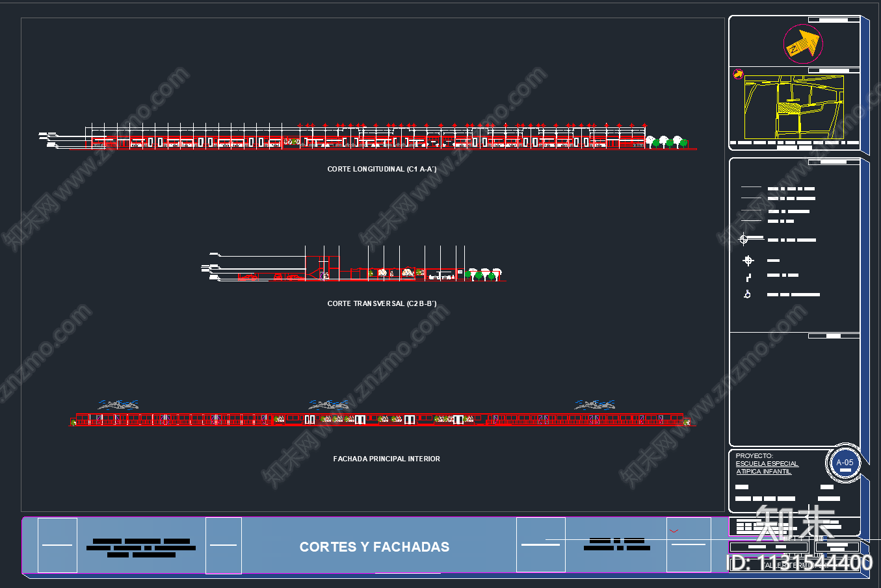881x588 pixels.
Task: Select the main interior facade elevation drawing
Action: click(382, 414)
